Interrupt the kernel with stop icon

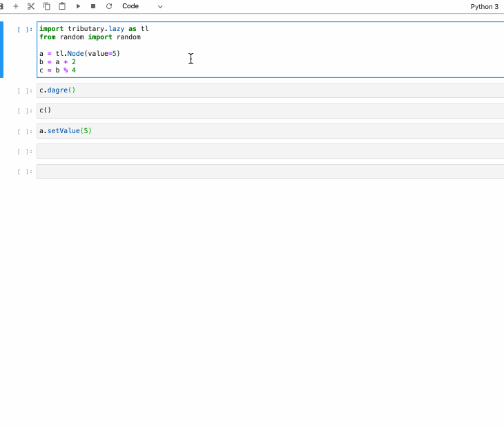pos(93,6)
